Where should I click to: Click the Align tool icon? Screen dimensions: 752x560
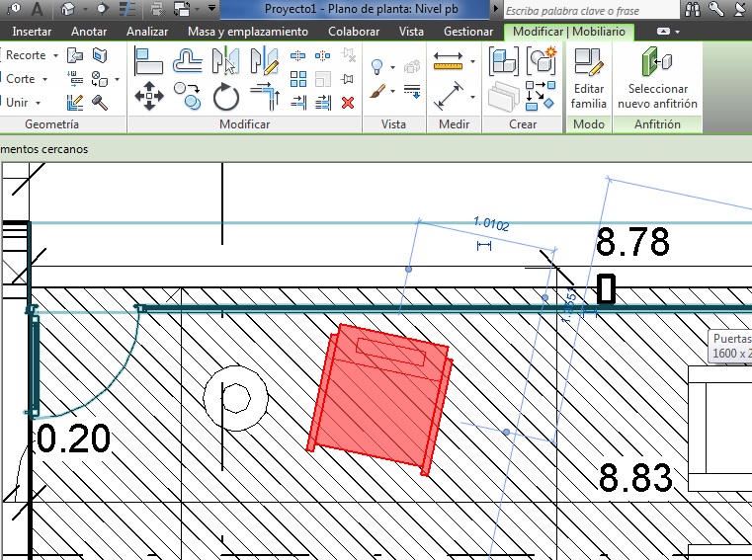[148, 61]
